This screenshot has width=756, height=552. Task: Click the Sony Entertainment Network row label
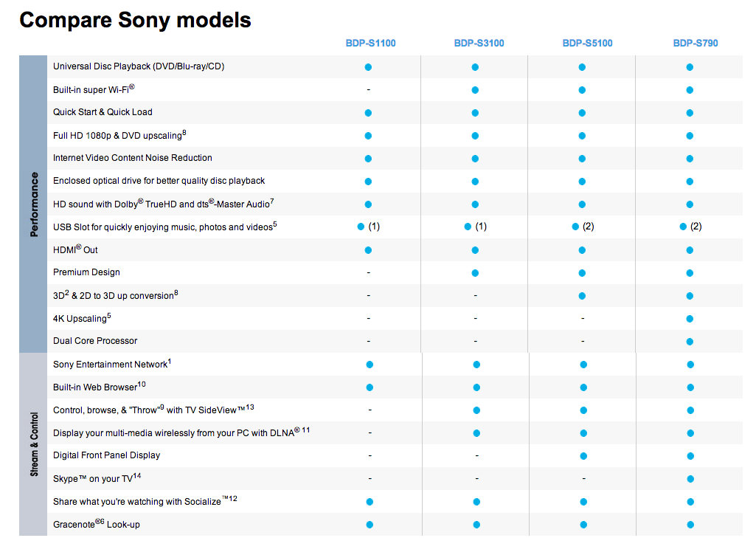coord(112,365)
